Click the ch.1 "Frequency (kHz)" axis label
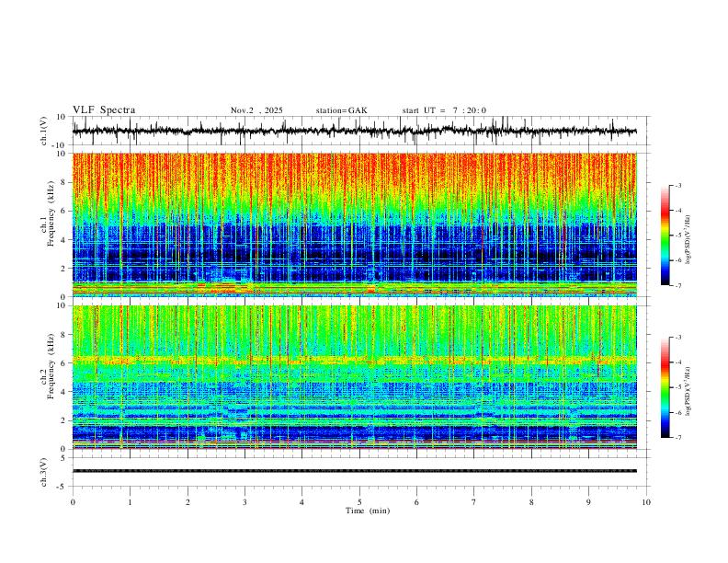Screen dimensions: 728x563 tap(51, 213)
